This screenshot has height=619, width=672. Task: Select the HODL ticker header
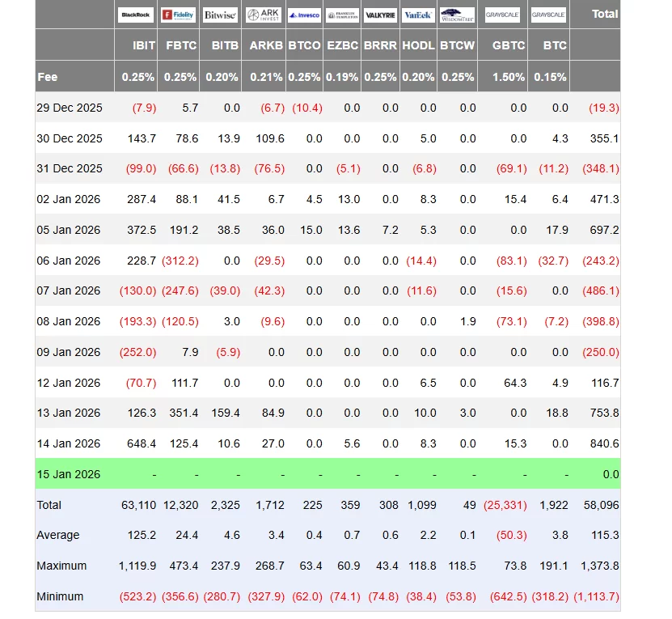(418, 45)
